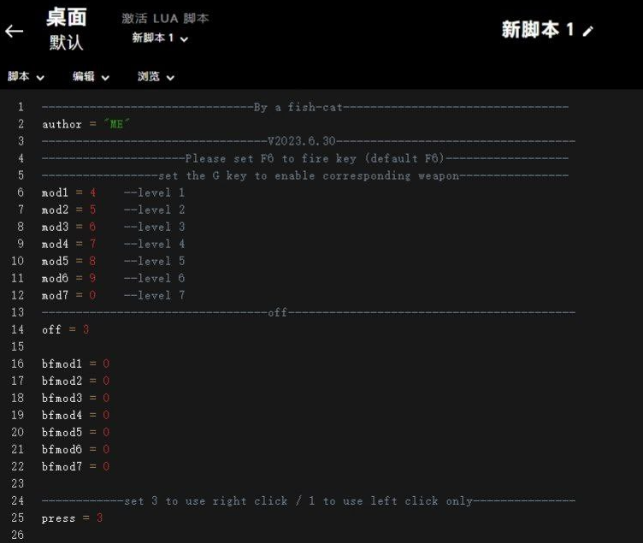The image size is (643, 543).
Task: Place cursor on line 1 By a fish-cat comment
Action: tap(305, 107)
